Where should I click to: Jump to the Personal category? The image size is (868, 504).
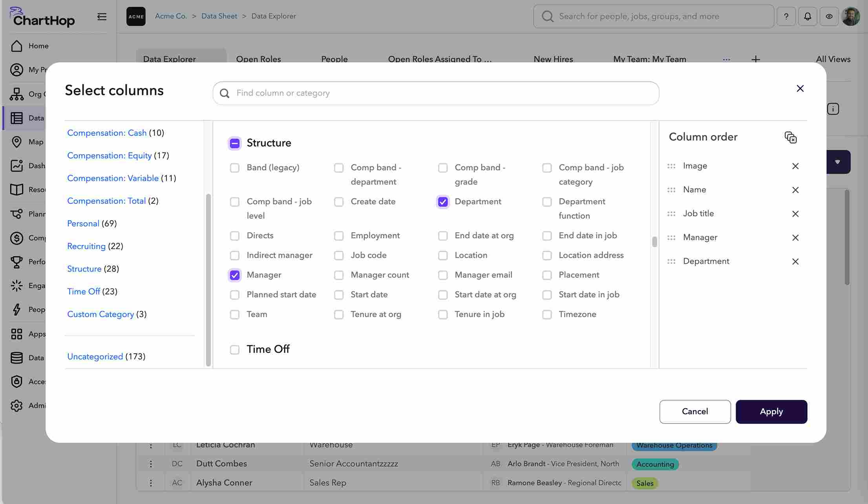tap(83, 223)
